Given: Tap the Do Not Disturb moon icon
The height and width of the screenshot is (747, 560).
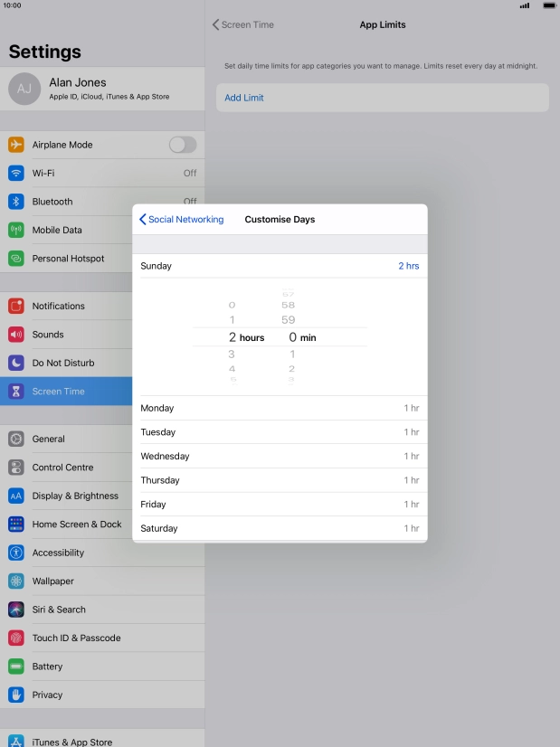Looking at the screenshot, I should click(16, 363).
